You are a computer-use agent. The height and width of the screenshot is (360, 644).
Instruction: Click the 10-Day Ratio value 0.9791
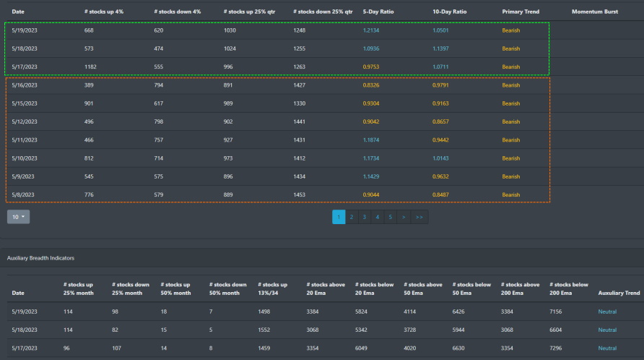tap(440, 85)
